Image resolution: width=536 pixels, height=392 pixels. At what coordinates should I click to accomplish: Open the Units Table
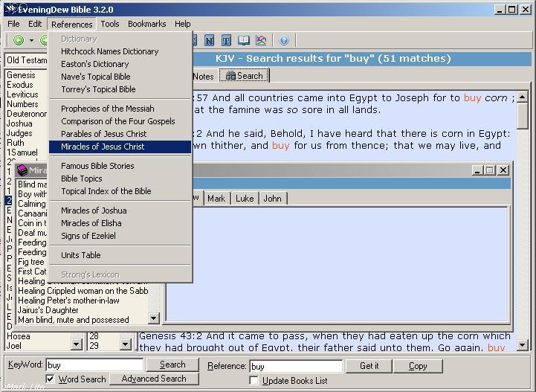pyautogui.click(x=120, y=255)
